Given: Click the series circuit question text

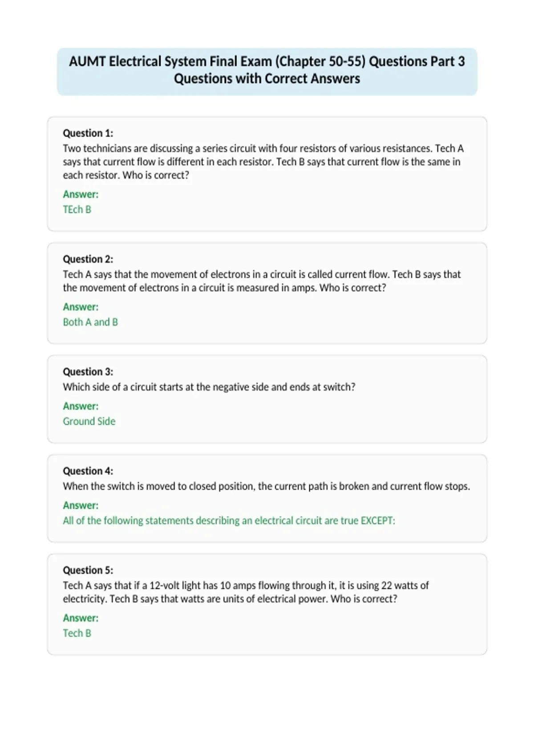Looking at the screenshot, I should (263, 161).
